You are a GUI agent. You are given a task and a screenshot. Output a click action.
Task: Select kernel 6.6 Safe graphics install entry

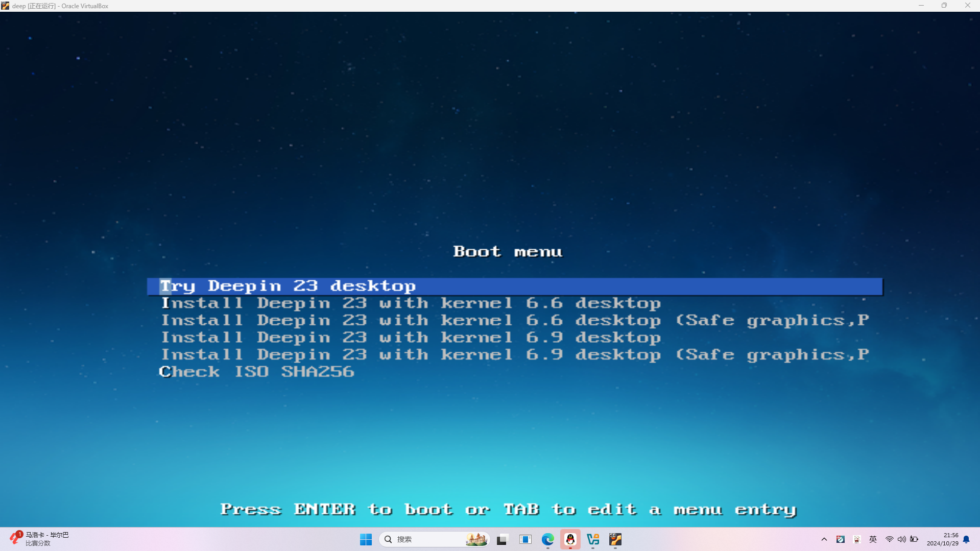tap(515, 321)
